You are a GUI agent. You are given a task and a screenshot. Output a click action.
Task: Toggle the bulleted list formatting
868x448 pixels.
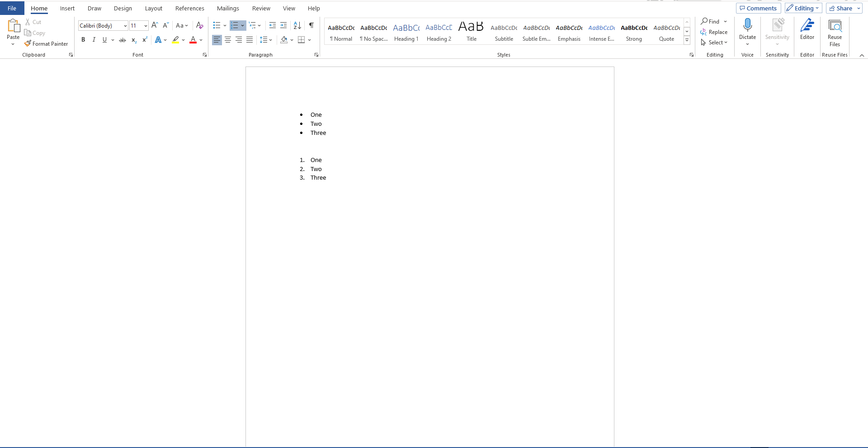click(x=217, y=25)
